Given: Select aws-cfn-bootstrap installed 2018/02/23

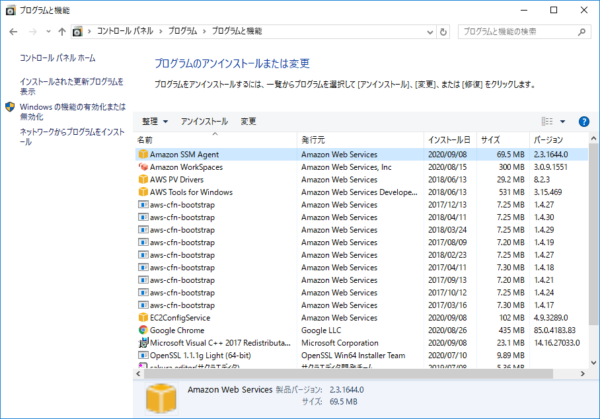Looking at the screenshot, I should pyautogui.click(x=362, y=255).
